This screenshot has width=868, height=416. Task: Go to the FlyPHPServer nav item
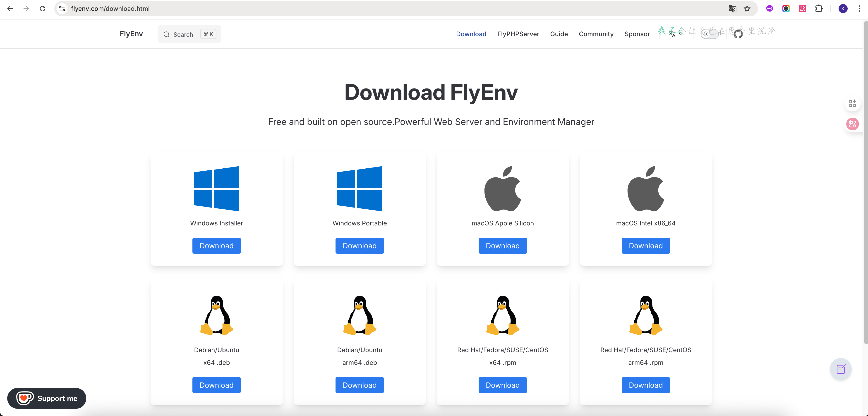(x=518, y=34)
